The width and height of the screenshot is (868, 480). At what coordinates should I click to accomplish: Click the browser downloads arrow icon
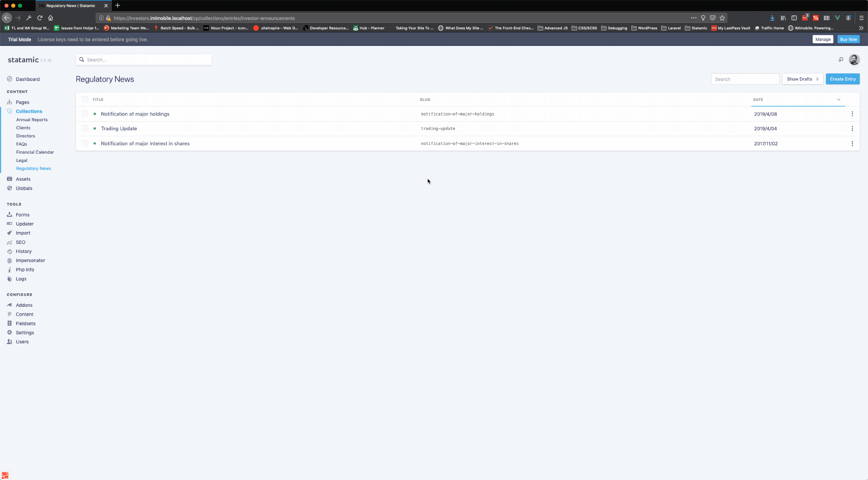pos(772,18)
